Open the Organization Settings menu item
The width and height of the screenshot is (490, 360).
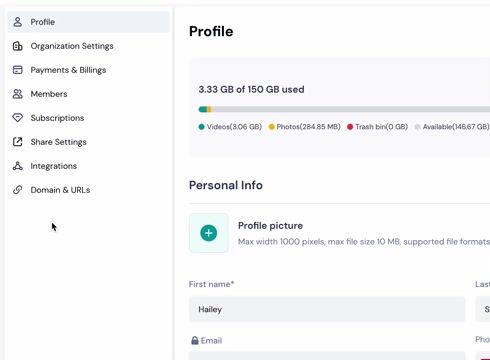pos(88,46)
